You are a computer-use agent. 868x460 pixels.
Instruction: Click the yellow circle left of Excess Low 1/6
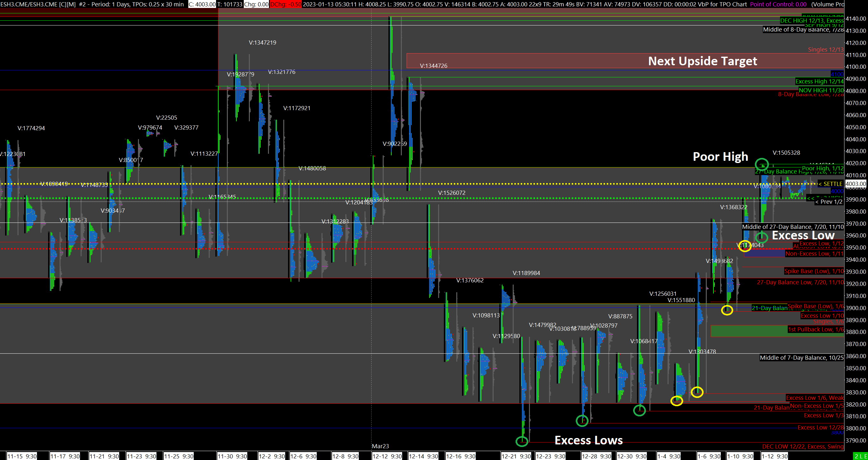pyautogui.click(x=697, y=392)
